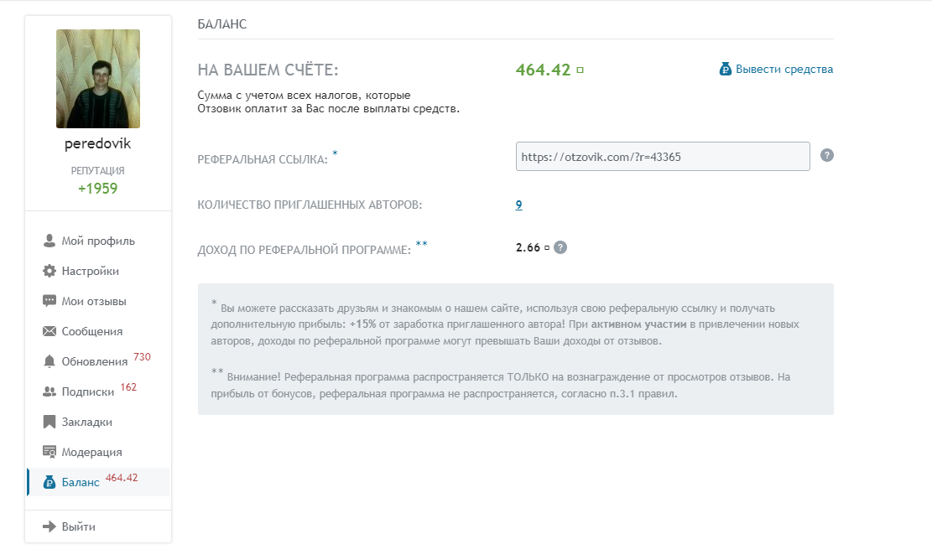Select Сообщения in the sidebar menu
The width and height of the screenshot is (932, 560).
pyautogui.click(x=92, y=332)
